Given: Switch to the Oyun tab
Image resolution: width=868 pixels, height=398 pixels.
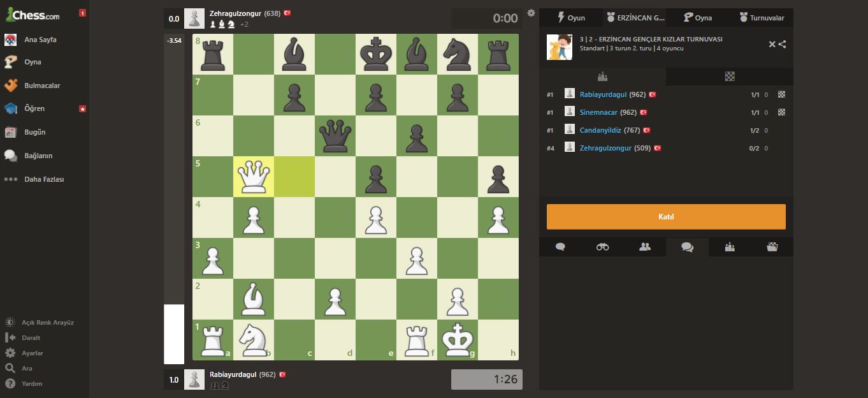Looking at the screenshot, I should pos(571,18).
